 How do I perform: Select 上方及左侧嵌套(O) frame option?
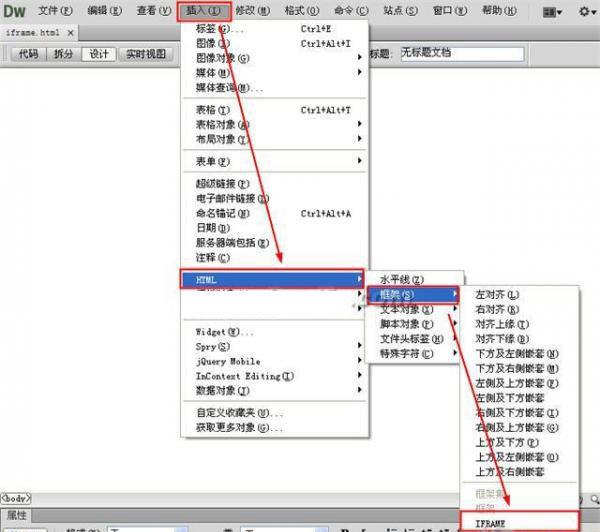[x=520, y=457]
